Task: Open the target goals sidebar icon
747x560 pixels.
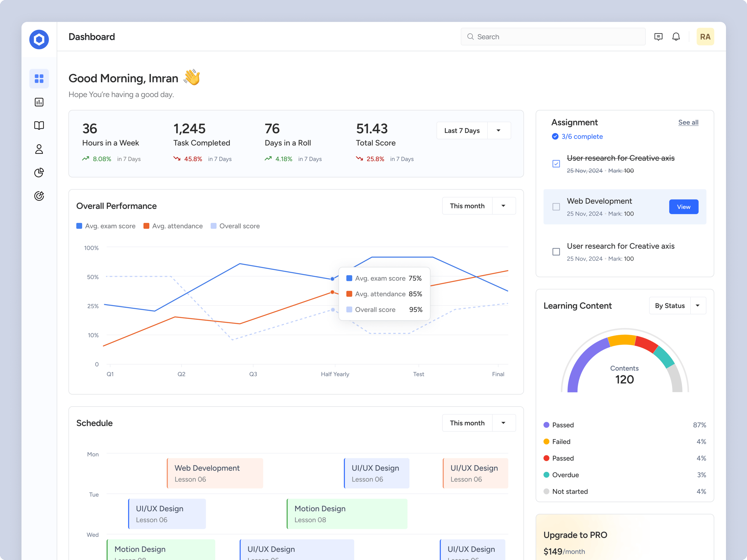Action: 39,196
